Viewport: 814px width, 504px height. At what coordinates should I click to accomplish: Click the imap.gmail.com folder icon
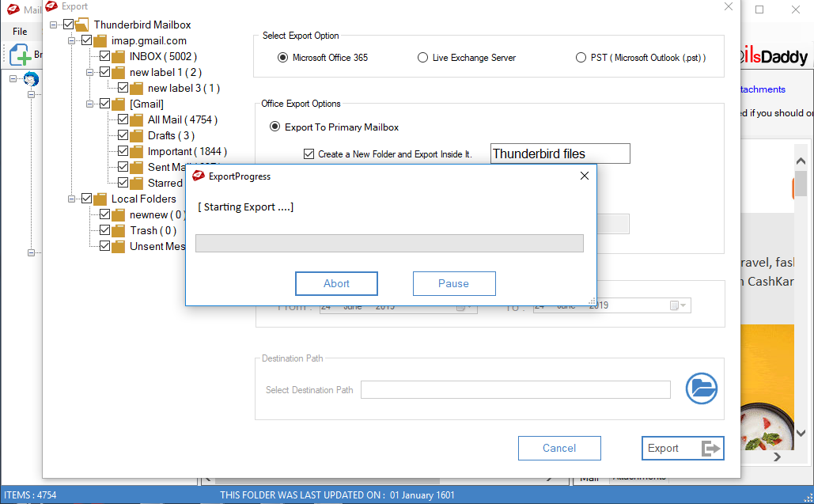[100, 41]
